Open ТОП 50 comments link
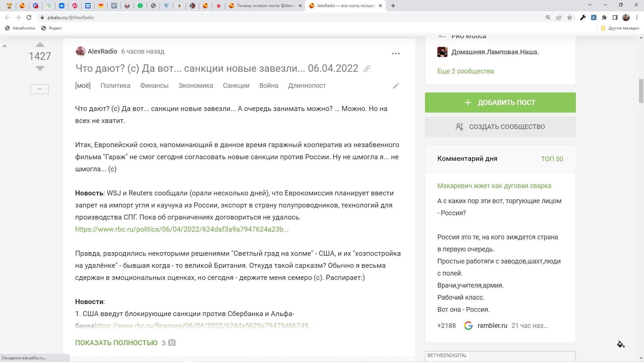 tap(552, 159)
